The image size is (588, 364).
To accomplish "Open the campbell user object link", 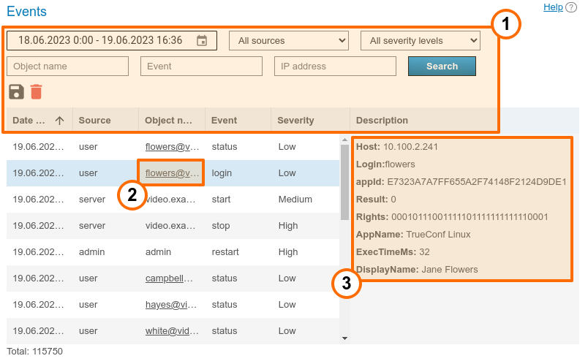I will (x=169, y=278).
